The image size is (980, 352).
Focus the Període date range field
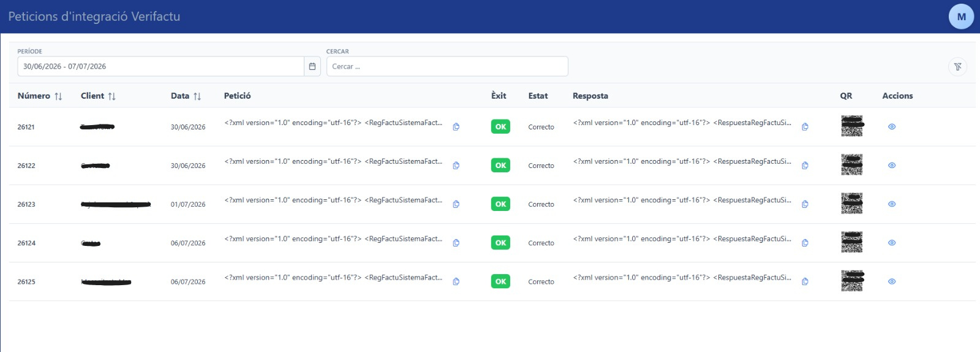tap(160, 66)
